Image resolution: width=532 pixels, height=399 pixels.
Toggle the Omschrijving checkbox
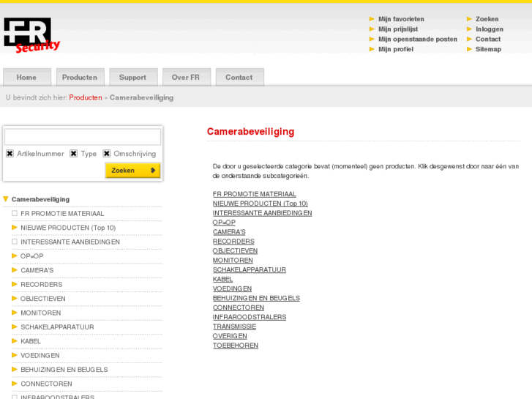106,154
